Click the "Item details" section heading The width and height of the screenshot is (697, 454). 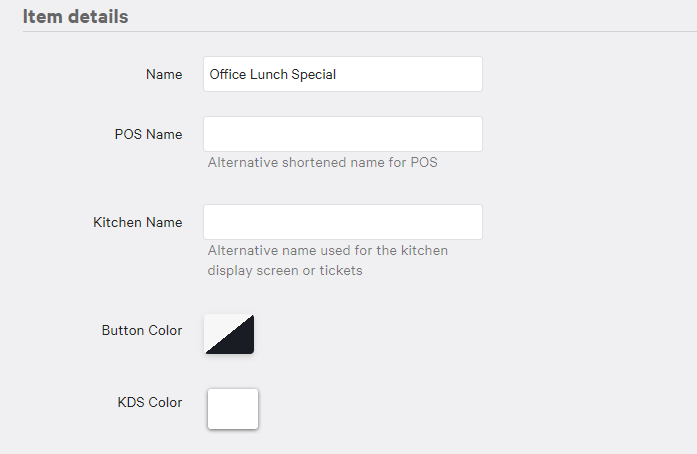coord(75,17)
